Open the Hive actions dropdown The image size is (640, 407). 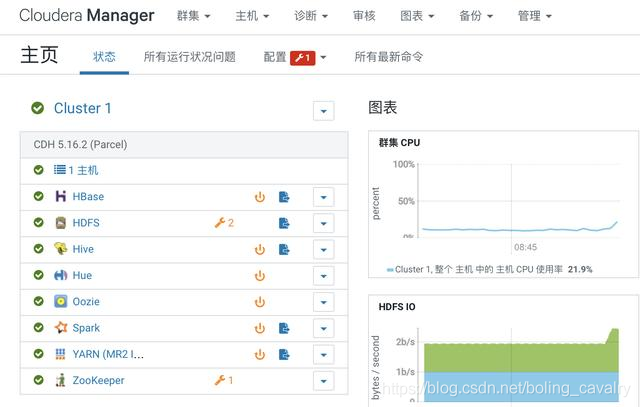coord(324,249)
